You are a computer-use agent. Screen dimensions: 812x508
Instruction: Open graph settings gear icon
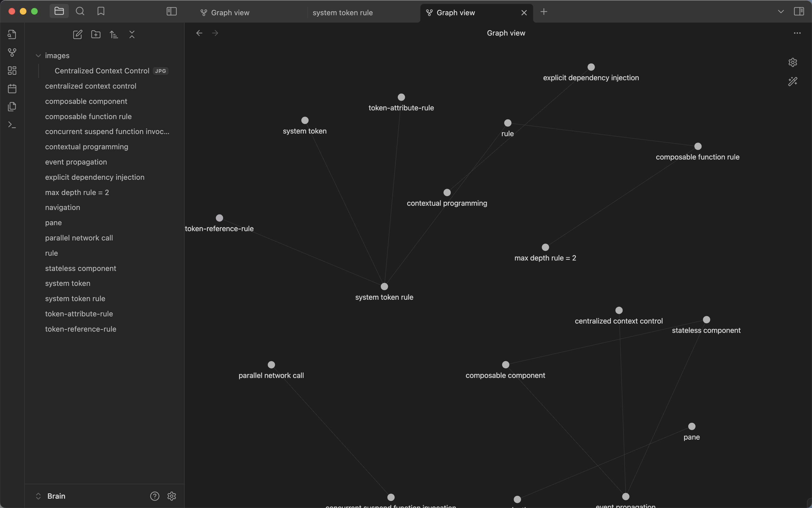point(793,62)
